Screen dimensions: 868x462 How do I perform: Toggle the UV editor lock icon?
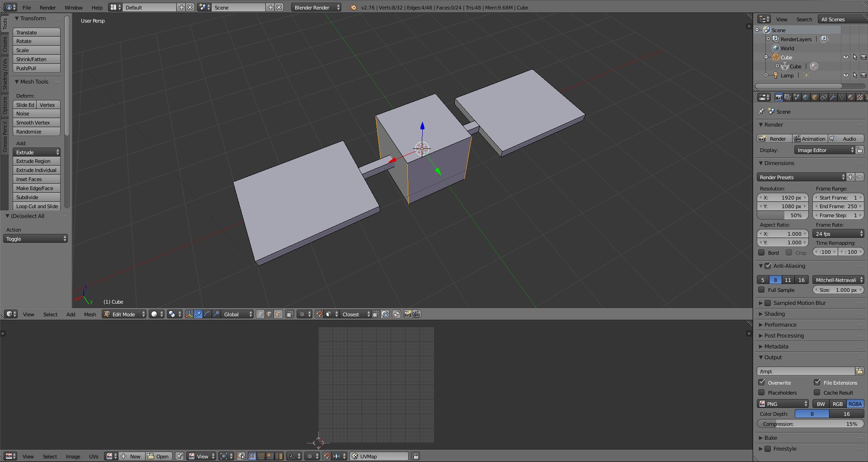[416, 456]
